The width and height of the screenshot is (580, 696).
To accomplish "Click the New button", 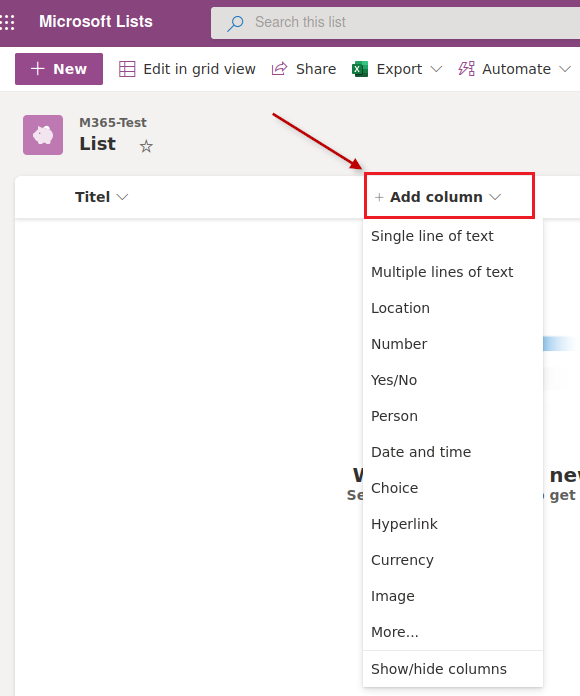I will (x=59, y=69).
